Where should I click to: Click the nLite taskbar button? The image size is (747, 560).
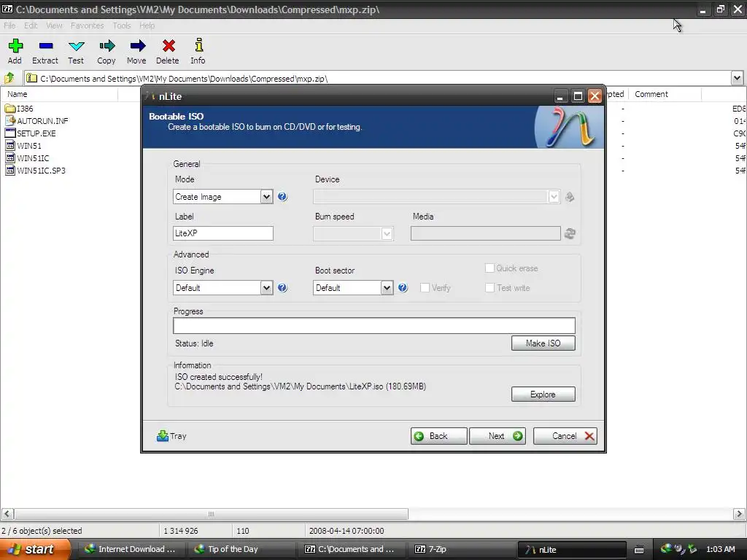point(572,550)
